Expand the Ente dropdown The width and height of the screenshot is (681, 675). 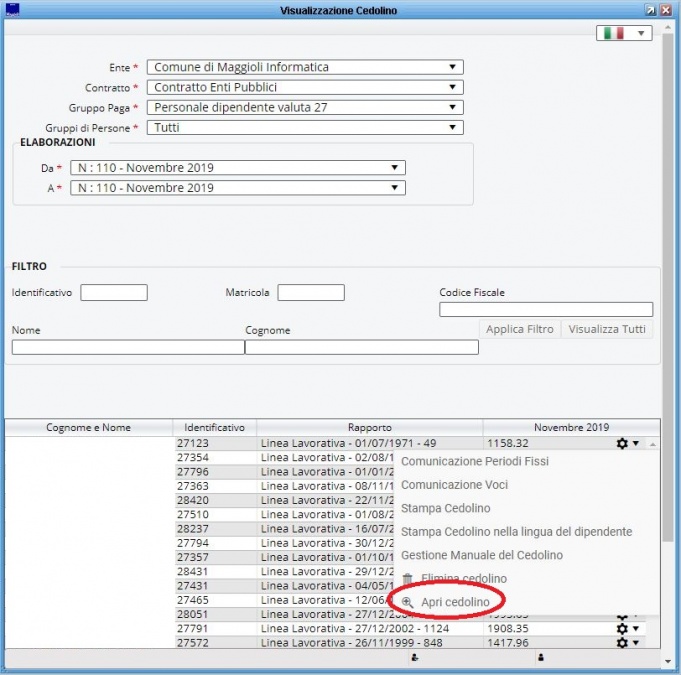click(x=305, y=68)
